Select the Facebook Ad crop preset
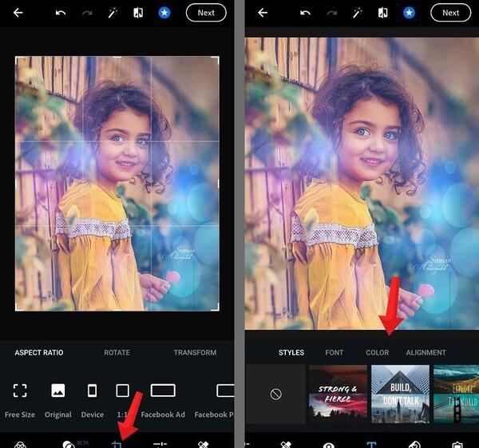 click(x=163, y=391)
